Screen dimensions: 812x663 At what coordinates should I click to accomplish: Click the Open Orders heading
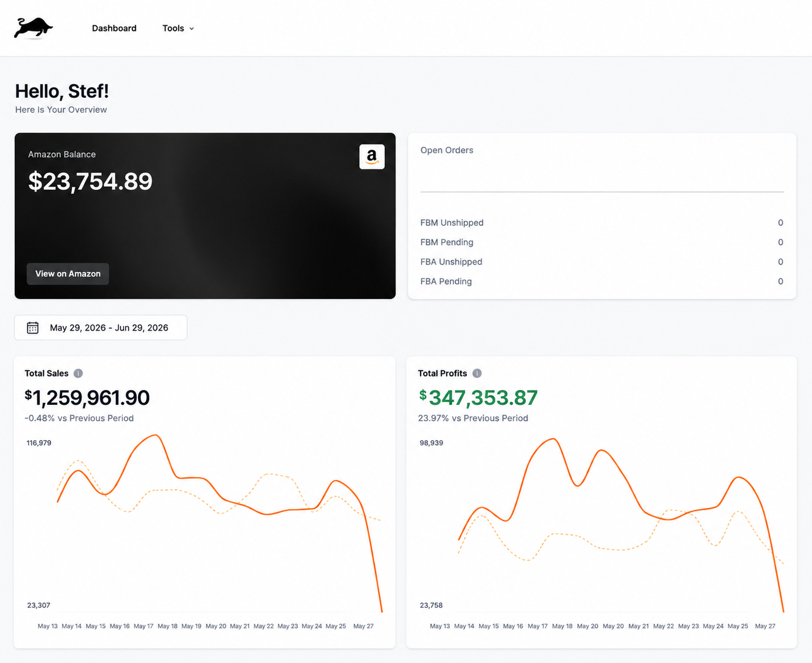pos(447,150)
